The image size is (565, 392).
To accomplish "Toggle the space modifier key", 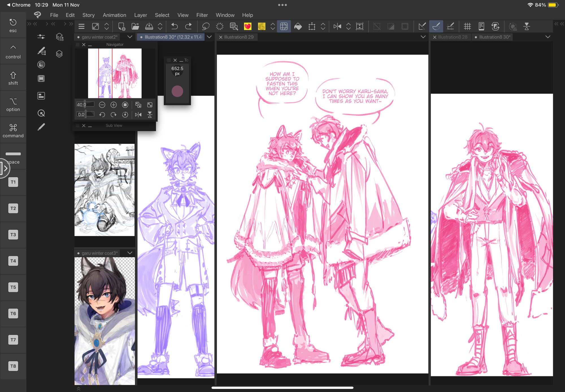I will (13, 157).
